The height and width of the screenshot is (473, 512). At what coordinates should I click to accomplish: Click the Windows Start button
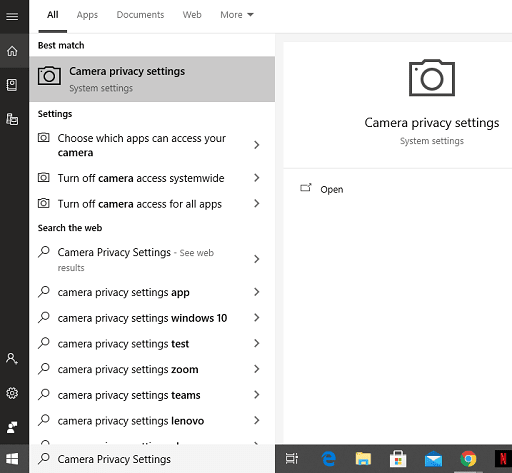(x=12, y=459)
